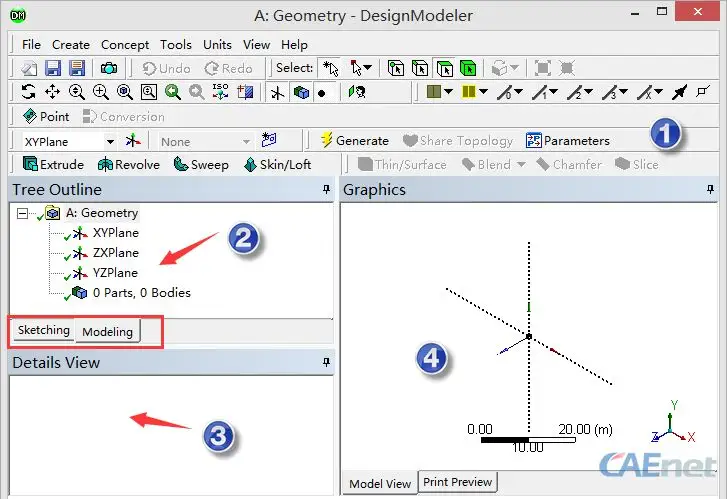Open the Parameters panel
The image size is (727, 499).
coord(568,141)
